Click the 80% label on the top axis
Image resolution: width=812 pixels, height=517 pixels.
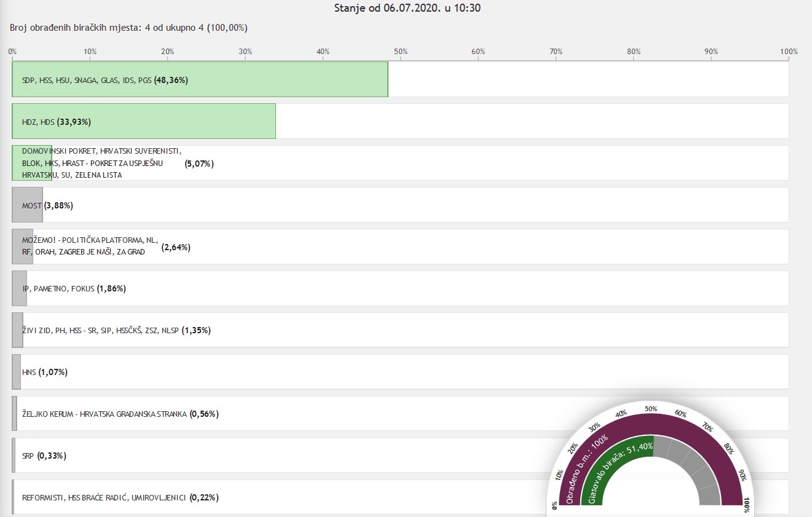pyautogui.click(x=634, y=52)
